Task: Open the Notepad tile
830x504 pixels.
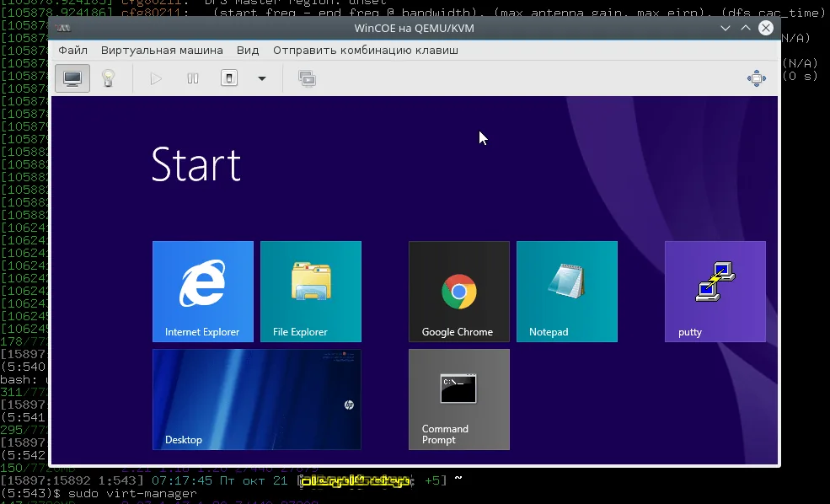Action: (x=566, y=291)
